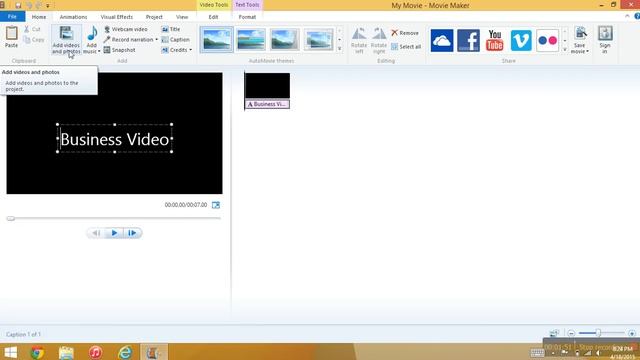
Task: Open the Windows Start button
Action: 11,352
